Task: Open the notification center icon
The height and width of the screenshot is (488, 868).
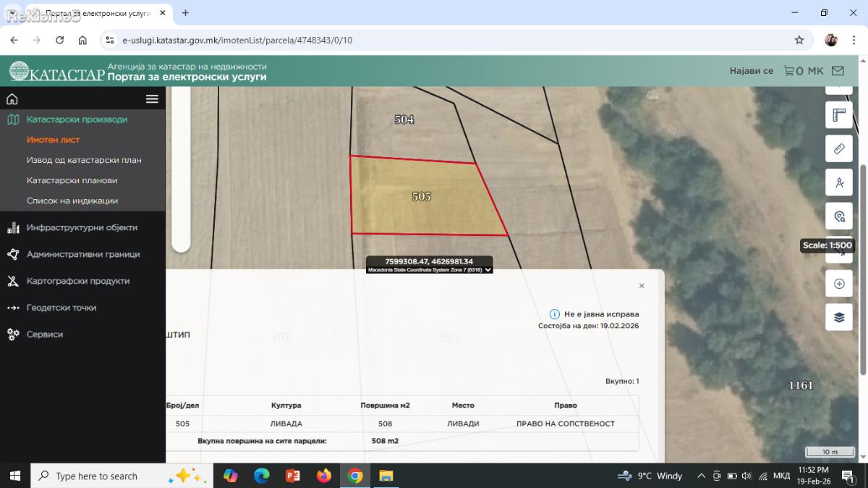Action: click(847, 476)
